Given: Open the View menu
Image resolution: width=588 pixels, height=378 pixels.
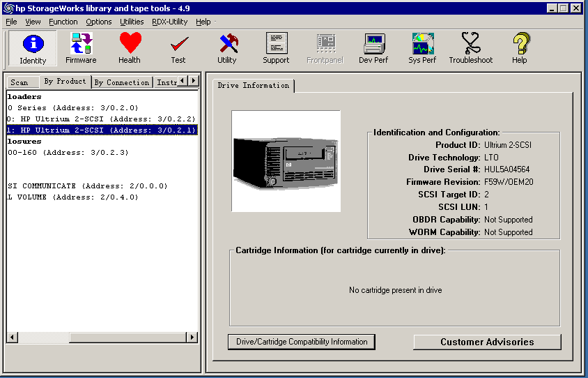Looking at the screenshot, I should (x=33, y=22).
